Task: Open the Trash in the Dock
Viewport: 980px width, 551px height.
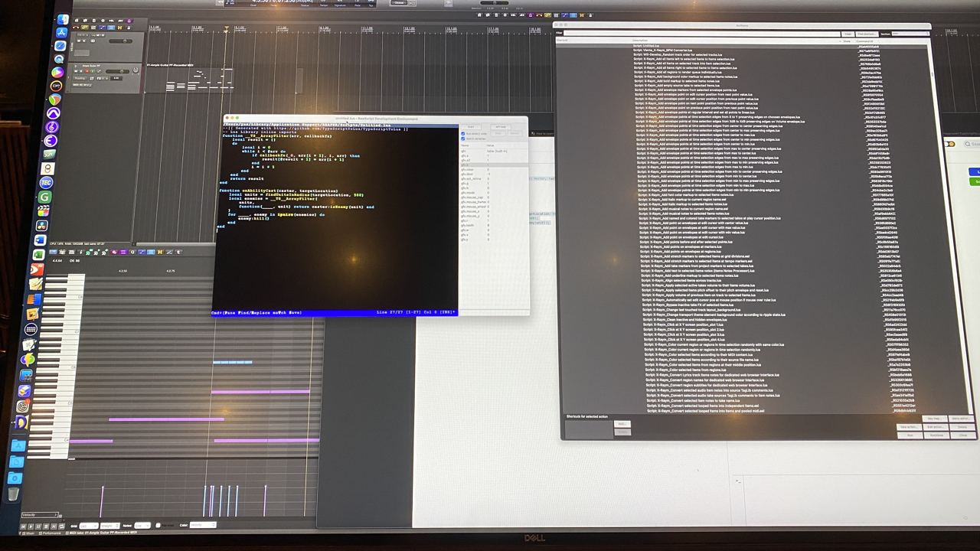Action: point(13,494)
